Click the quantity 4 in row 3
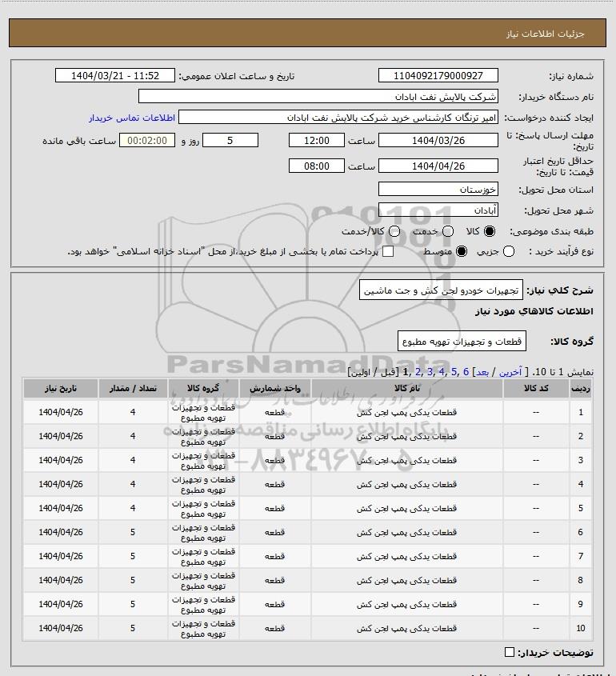Viewport: 616px width, 676px height. pyautogui.click(x=133, y=461)
